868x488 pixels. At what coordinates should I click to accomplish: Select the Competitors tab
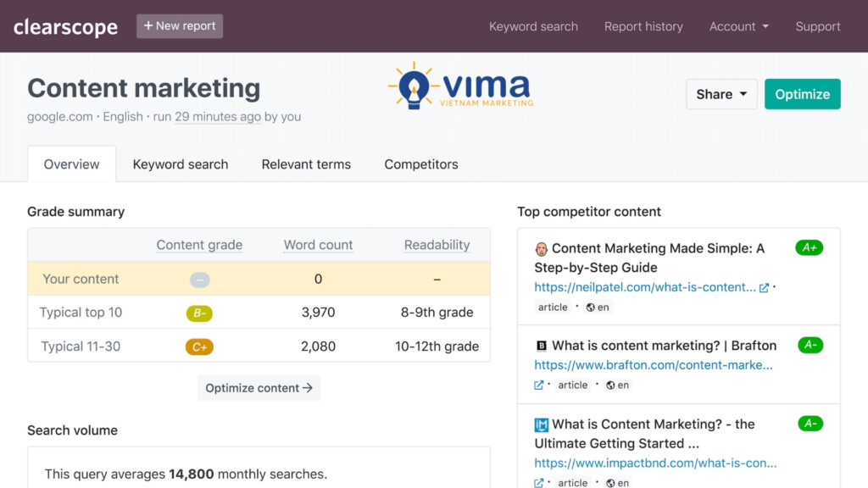pos(421,164)
